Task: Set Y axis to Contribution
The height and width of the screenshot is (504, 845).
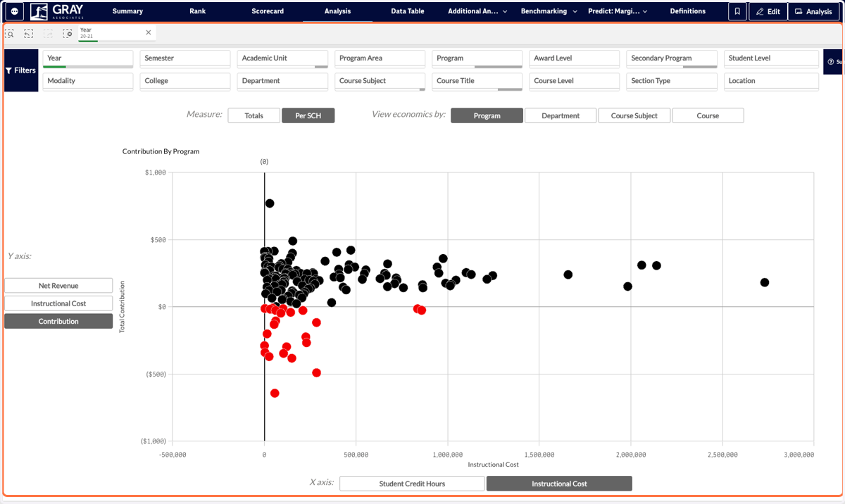Action: pos(58,321)
